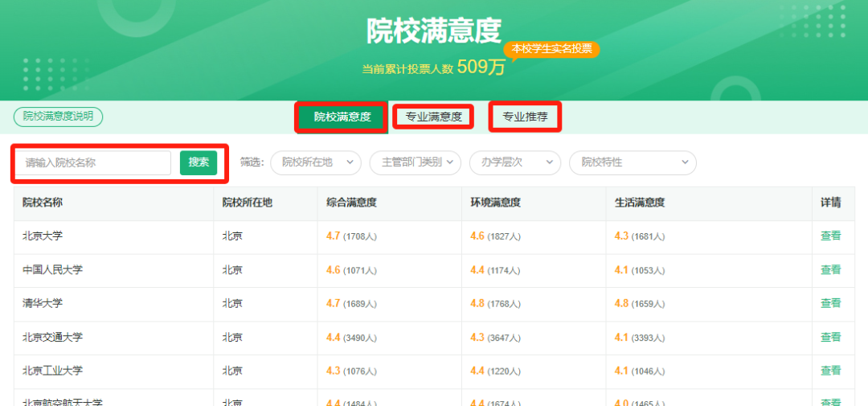
Task: Click the 院校满意度 page banner title
Action: point(433,31)
